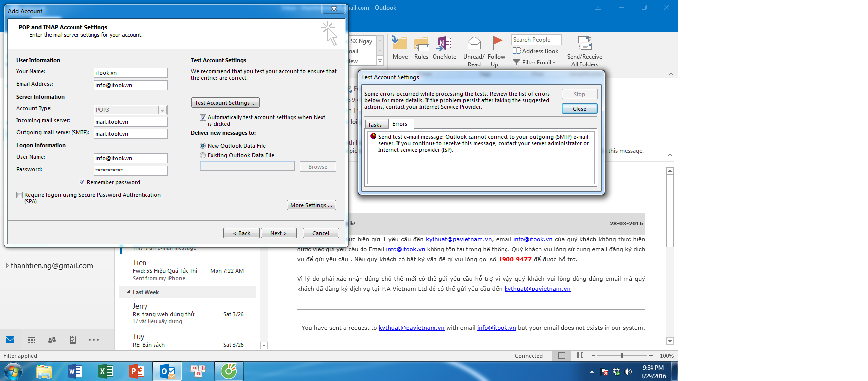868x381 pixels.
Task: Expand the thanhtien.ng@gmail.com account folder
Action: click(7, 266)
